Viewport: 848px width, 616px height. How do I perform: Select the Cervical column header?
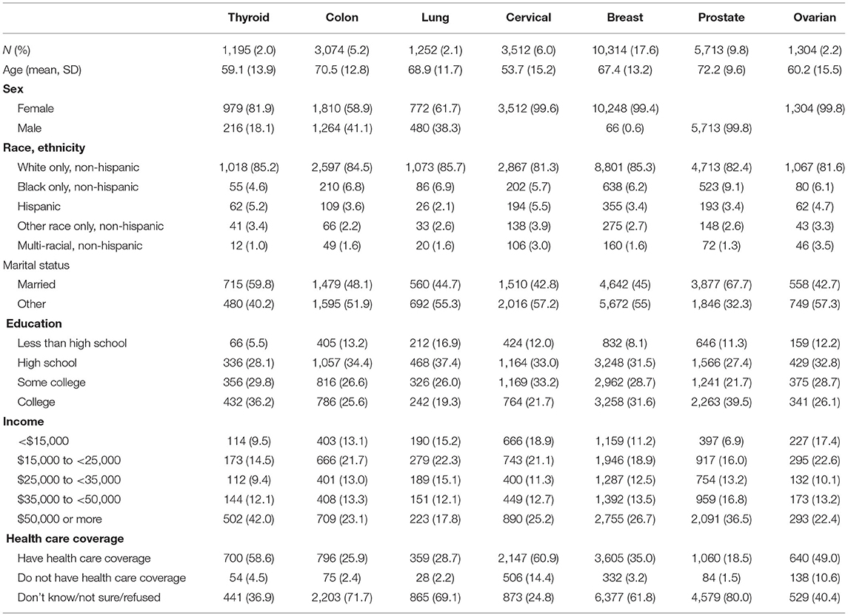tap(528, 17)
